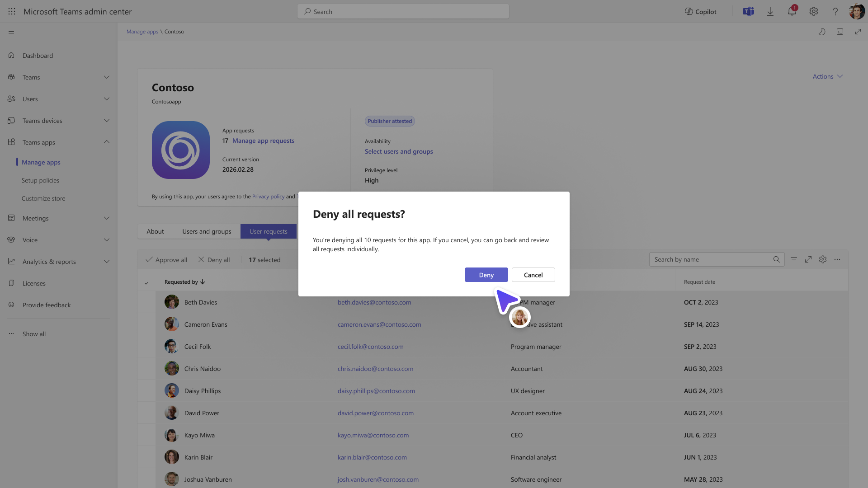Open the help question mark icon
Image resolution: width=868 pixels, height=488 pixels.
pos(835,12)
